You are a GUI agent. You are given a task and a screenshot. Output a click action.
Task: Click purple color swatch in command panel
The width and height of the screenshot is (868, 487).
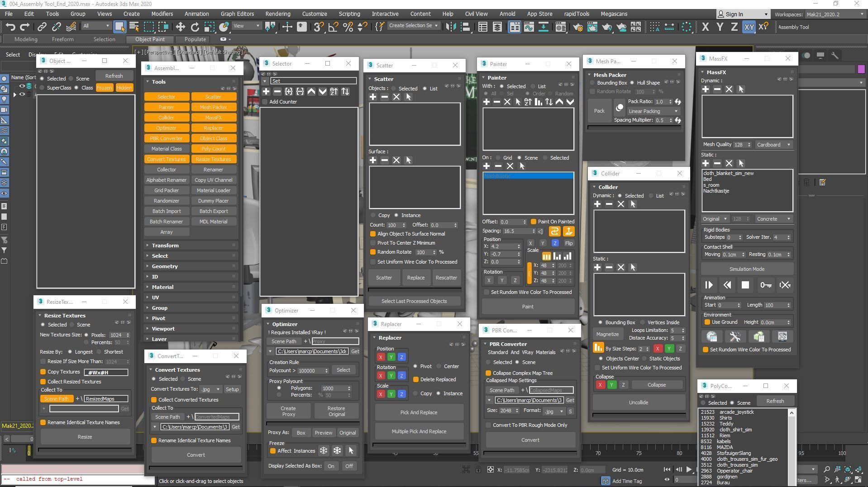[x=861, y=69]
